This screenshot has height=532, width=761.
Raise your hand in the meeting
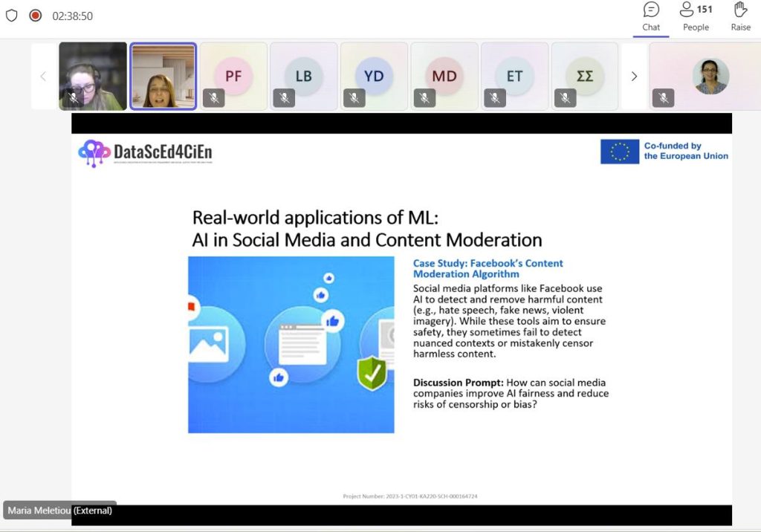740,17
